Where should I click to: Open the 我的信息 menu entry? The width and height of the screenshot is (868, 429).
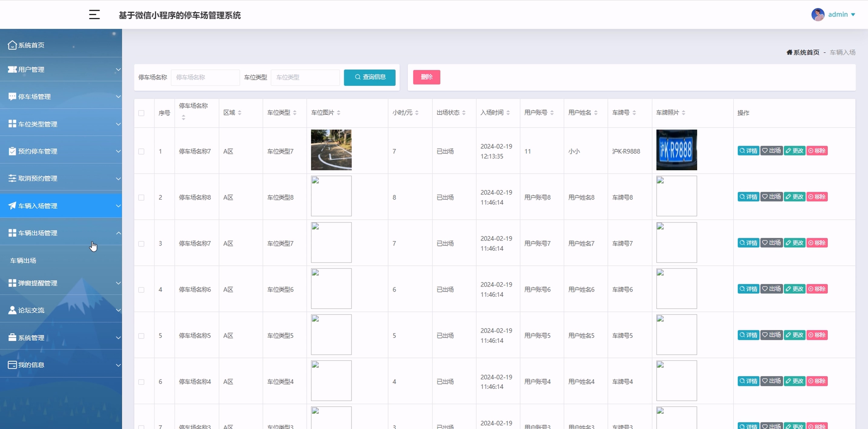tap(61, 365)
